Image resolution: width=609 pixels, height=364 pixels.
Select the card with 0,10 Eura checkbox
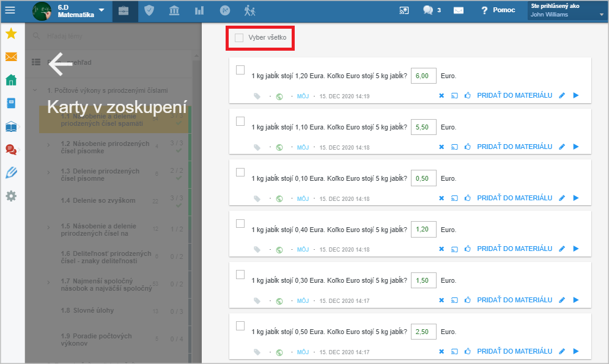pos(240,172)
